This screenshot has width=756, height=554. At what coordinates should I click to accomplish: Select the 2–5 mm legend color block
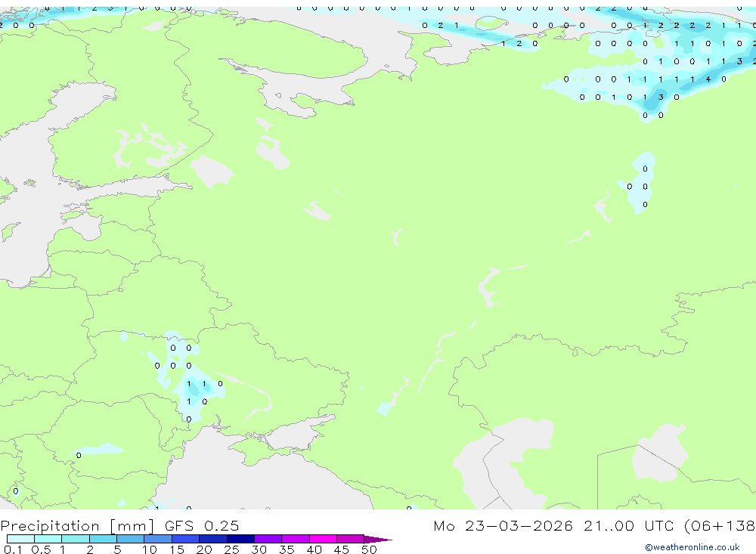(103, 539)
